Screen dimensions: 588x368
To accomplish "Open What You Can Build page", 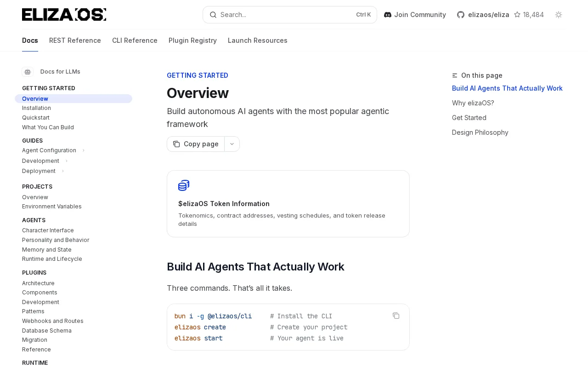I will pos(48,127).
